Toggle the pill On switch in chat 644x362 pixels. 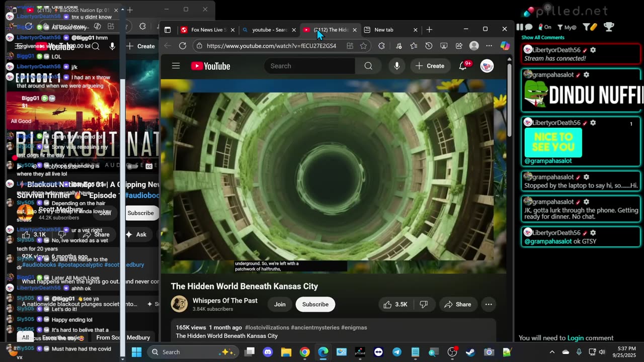pos(544,27)
